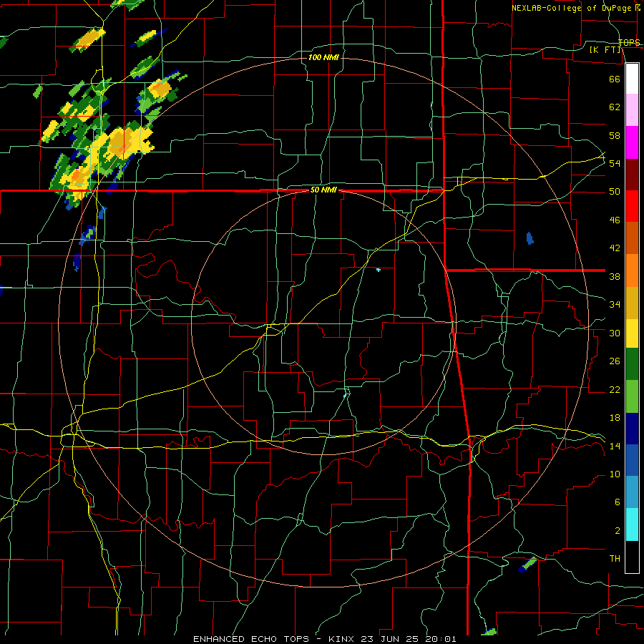This screenshot has height=644, width=644.
Task: Click the green echo streak near the legend bottom
Action: [527, 565]
